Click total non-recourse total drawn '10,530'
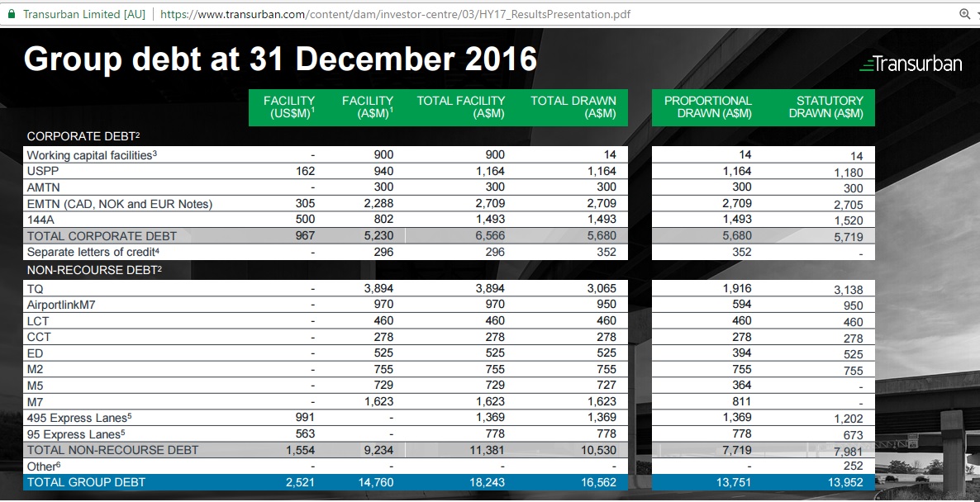This screenshot has height=502, width=980. (599, 449)
